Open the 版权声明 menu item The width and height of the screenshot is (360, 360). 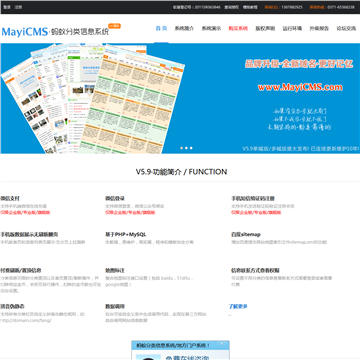point(265,28)
